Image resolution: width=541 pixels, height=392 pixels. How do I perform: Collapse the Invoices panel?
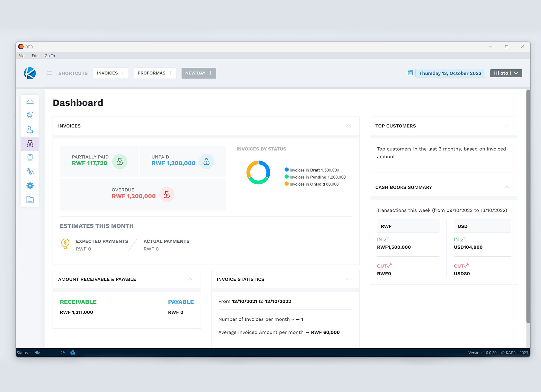pyautogui.click(x=348, y=126)
